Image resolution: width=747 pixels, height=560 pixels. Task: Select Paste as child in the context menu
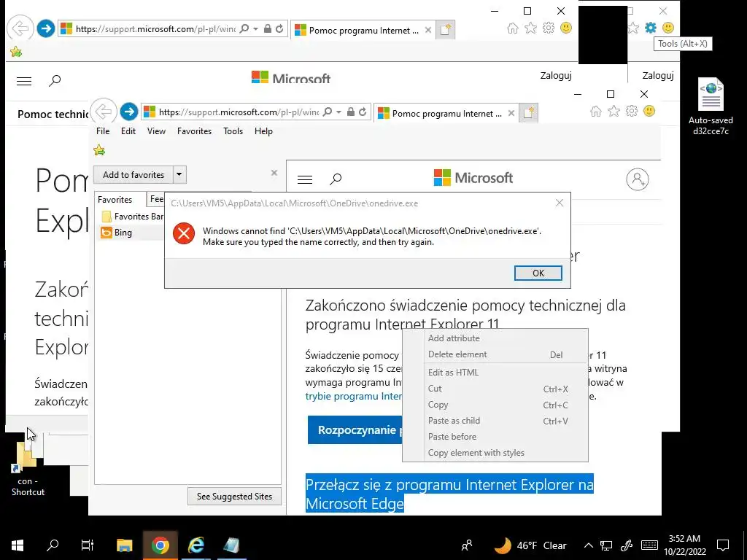click(495, 421)
